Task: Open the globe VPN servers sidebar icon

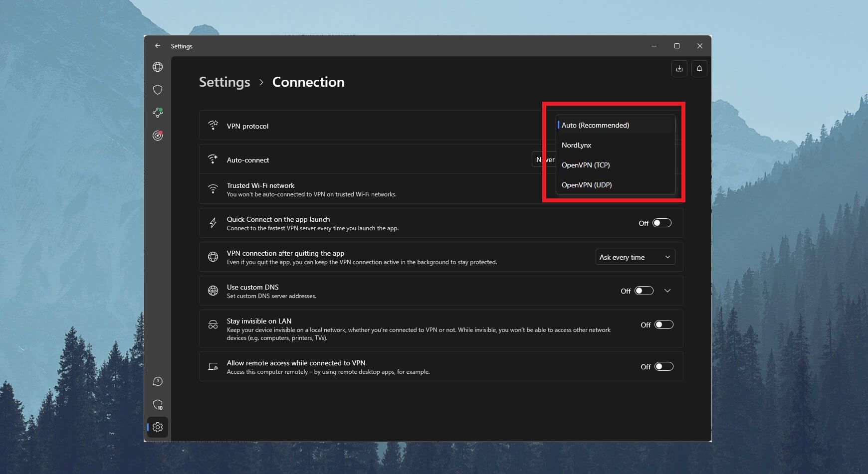Action: tap(158, 67)
